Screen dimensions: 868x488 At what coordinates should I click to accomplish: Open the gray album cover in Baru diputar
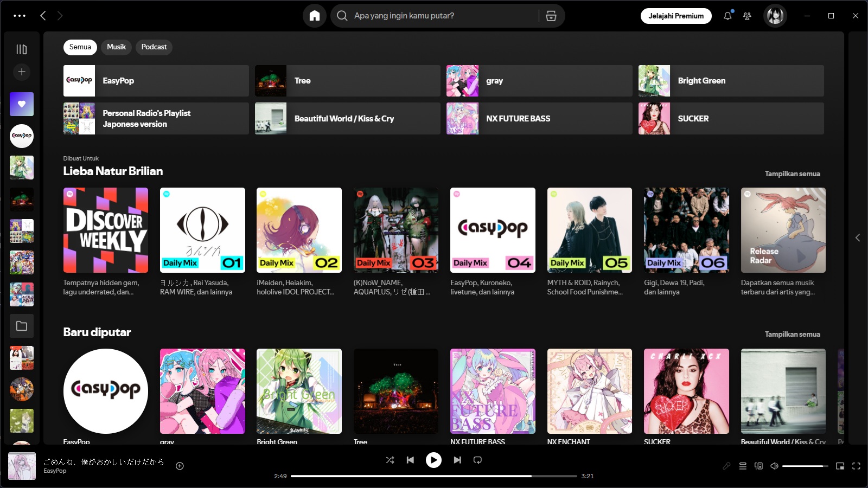[202, 391]
